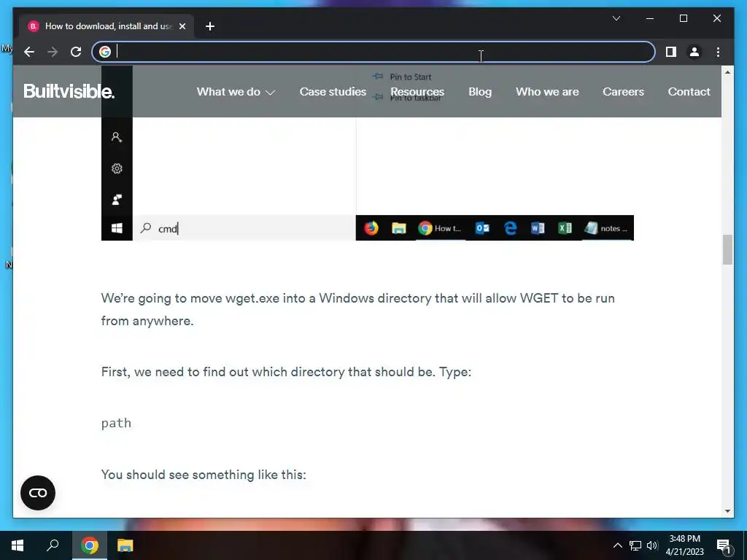Open Windows taskbar search
The image size is (747, 560).
(53, 545)
